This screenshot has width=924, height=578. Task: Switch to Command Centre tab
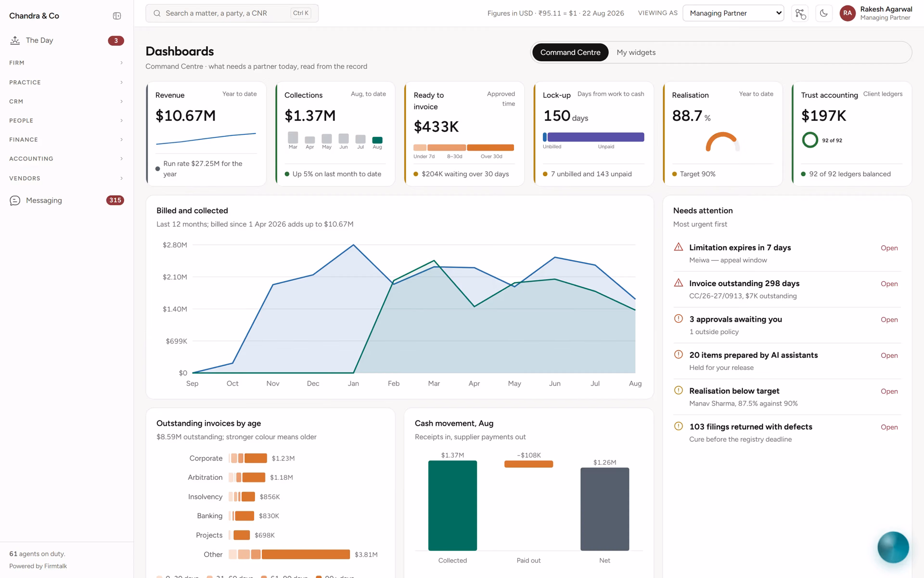(570, 53)
